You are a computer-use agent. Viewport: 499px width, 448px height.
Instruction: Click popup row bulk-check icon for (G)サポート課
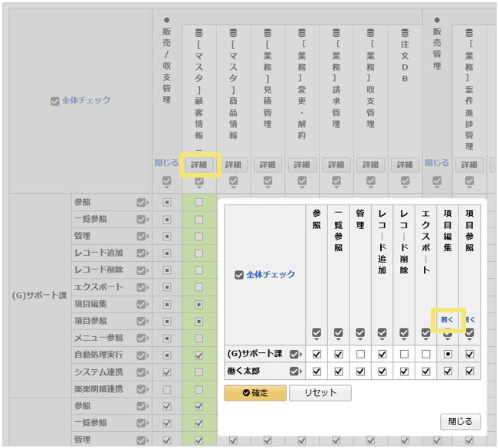click(296, 354)
